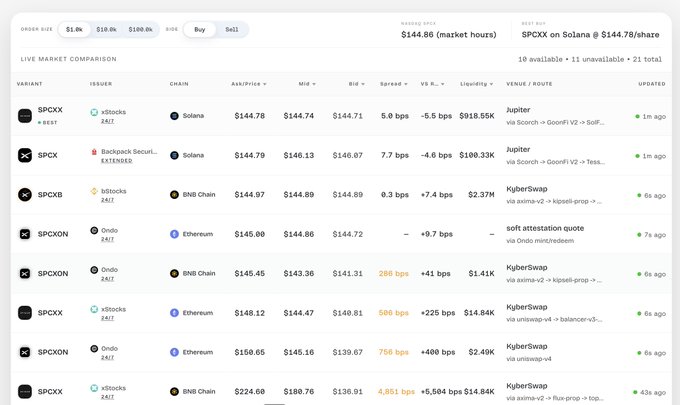The image size is (680, 405).
Task: Click the SPCXX token icon marked BEST
Action: point(25,116)
